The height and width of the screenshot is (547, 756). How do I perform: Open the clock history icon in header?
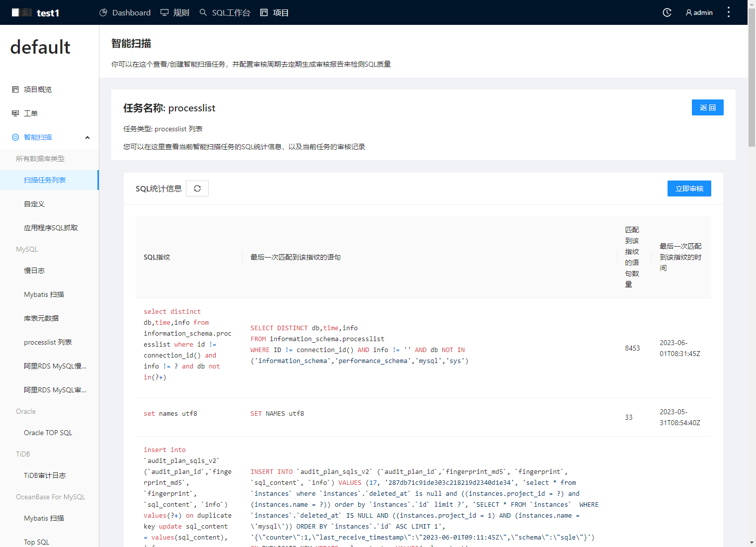tap(667, 12)
